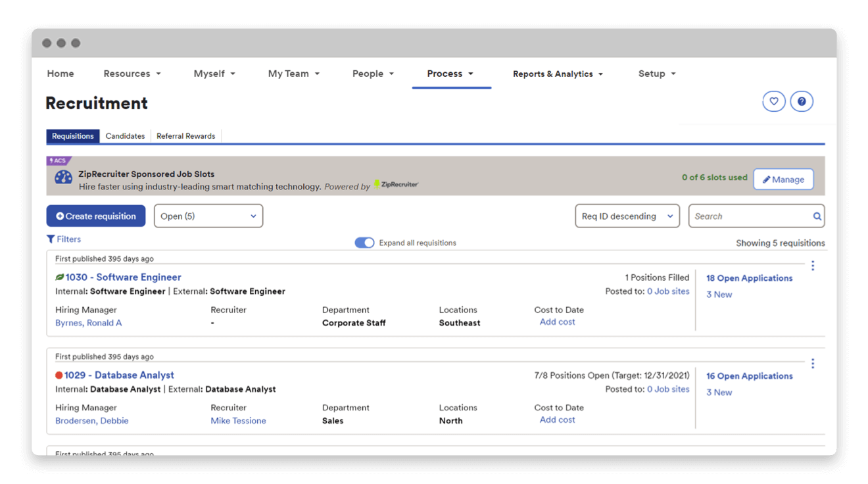Image resolution: width=868 pixels, height=484 pixels.
Task: Click the heart favorites icon
Action: (774, 101)
